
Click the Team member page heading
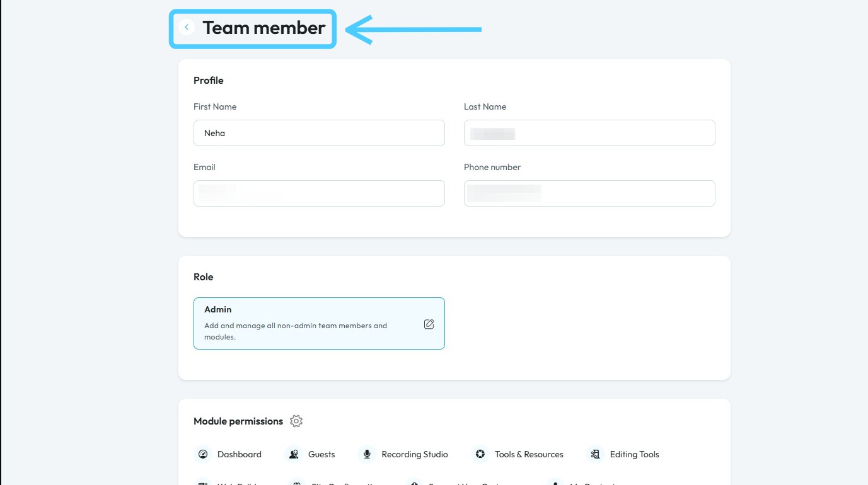point(263,28)
